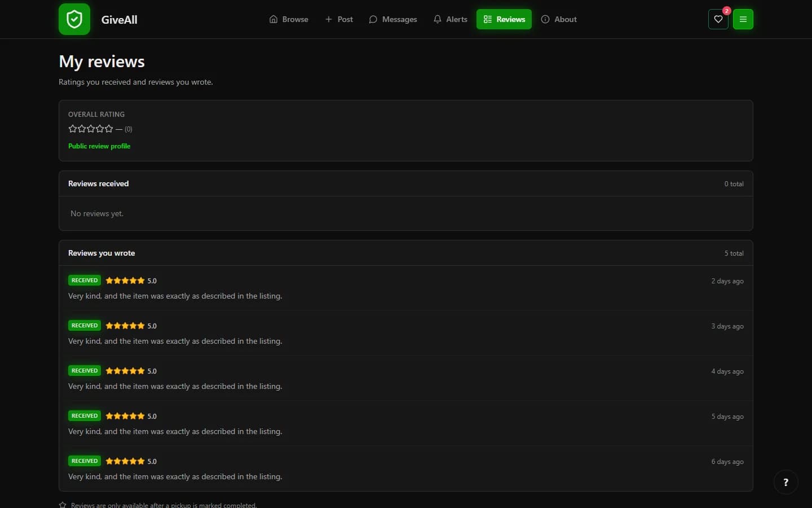Click the GiveAll green shield logo

pyautogui.click(x=74, y=19)
